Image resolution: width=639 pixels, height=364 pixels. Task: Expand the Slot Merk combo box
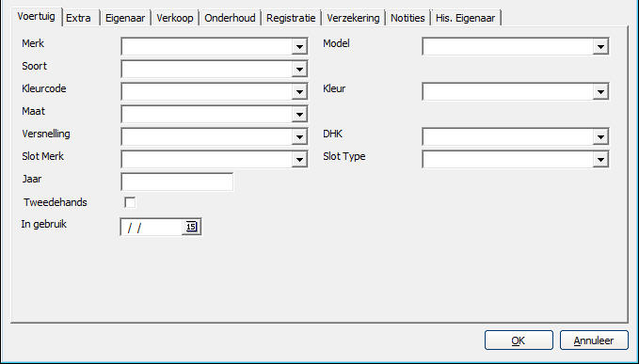coord(299,160)
